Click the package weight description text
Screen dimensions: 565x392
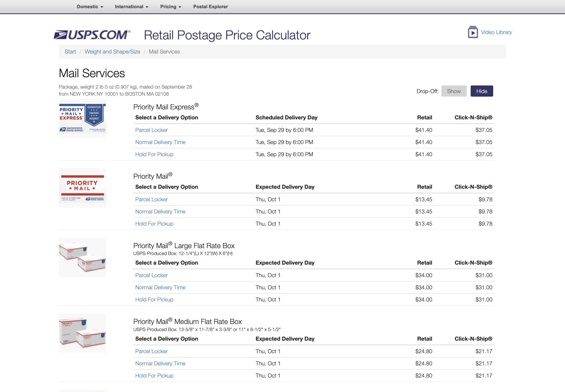pos(125,87)
